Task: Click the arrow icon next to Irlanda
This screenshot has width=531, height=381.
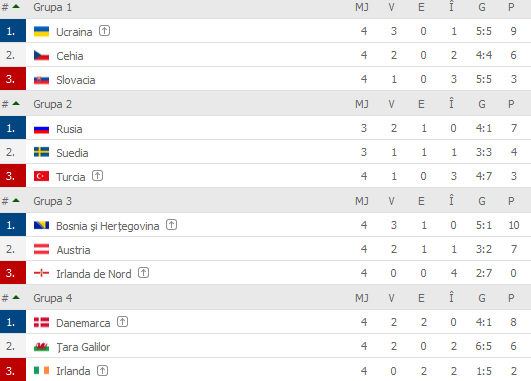Action: [103, 371]
